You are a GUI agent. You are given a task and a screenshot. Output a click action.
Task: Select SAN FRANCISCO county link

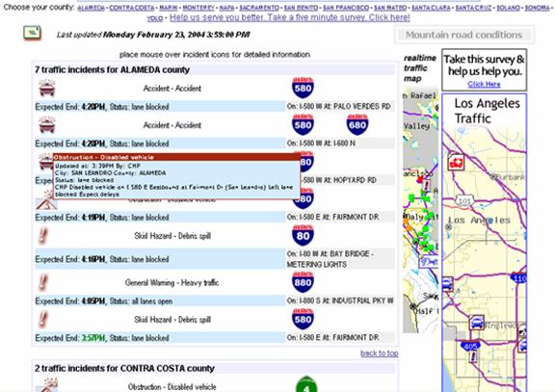click(x=346, y=8)
